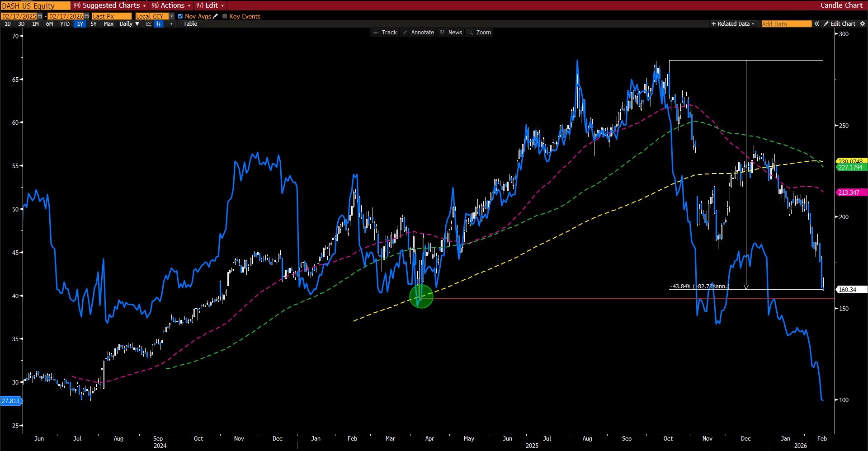
Task: Click the Add Data input field
Action: coord(786,24)
